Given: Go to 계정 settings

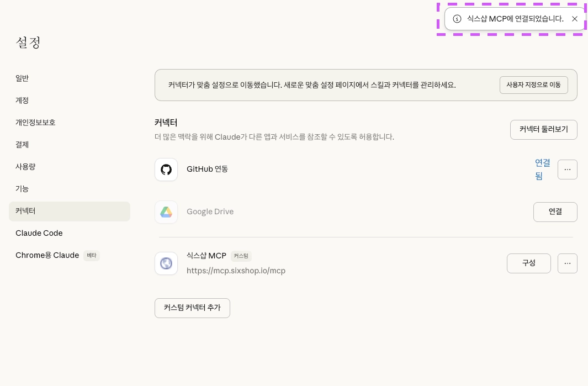Looking at the screenshot, I should point(22,101).
